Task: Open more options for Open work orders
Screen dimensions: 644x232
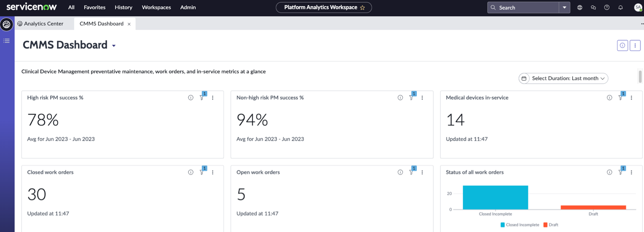Action: click(x=422, y=172)
